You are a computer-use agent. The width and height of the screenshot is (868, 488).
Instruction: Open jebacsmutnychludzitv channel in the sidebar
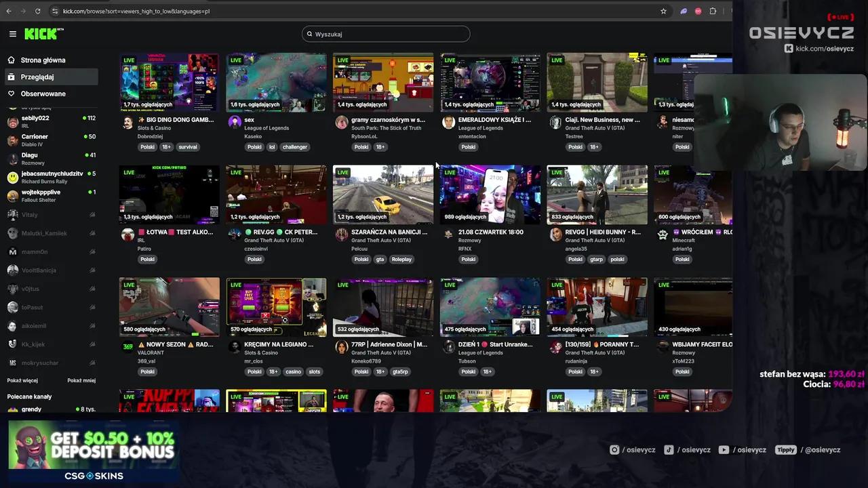[x=51, y=177]
